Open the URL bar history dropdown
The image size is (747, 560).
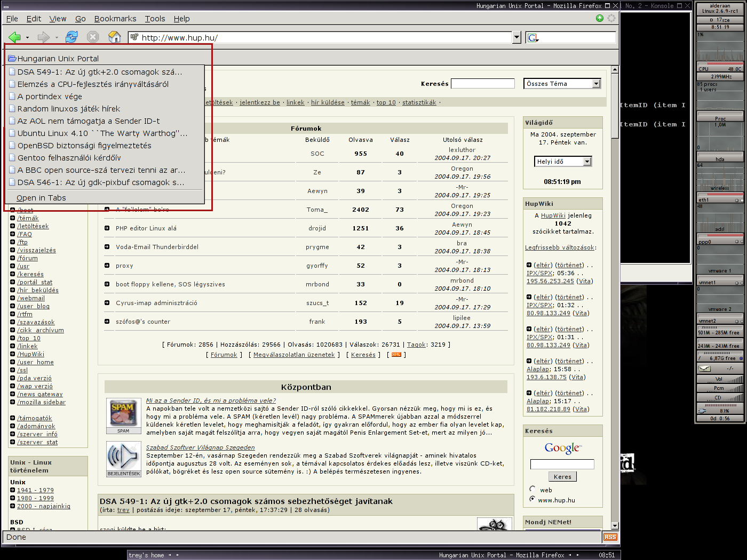tap(516, 37)
